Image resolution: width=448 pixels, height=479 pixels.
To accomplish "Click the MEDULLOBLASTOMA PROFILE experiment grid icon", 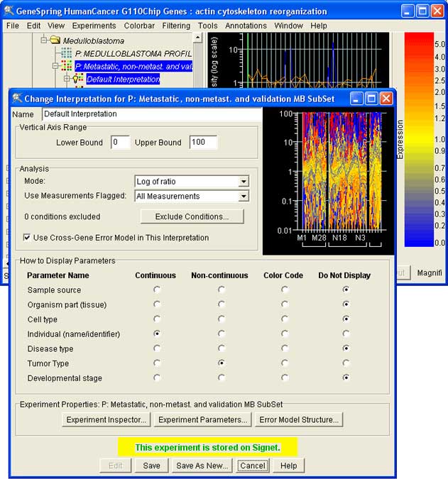I will pos(67,53).
